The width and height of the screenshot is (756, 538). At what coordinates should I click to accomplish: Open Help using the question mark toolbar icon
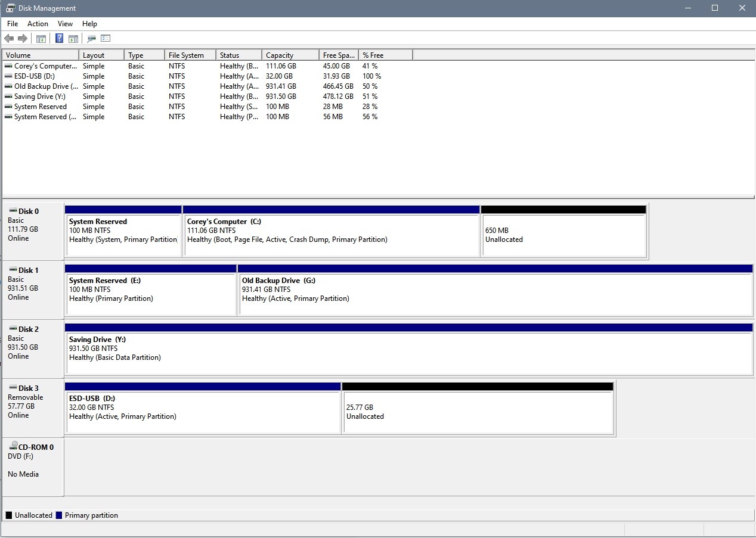point(59,38)
